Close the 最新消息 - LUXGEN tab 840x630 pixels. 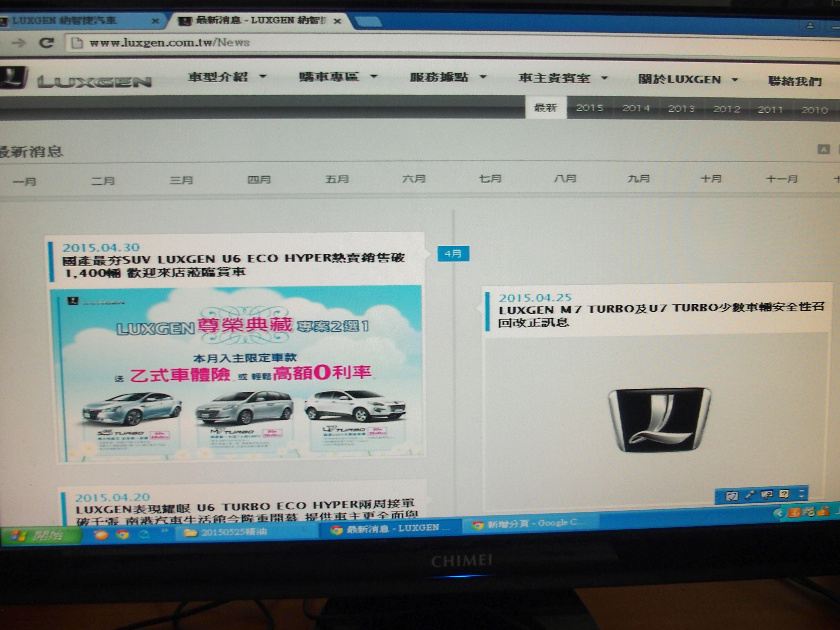click(337, 21)
